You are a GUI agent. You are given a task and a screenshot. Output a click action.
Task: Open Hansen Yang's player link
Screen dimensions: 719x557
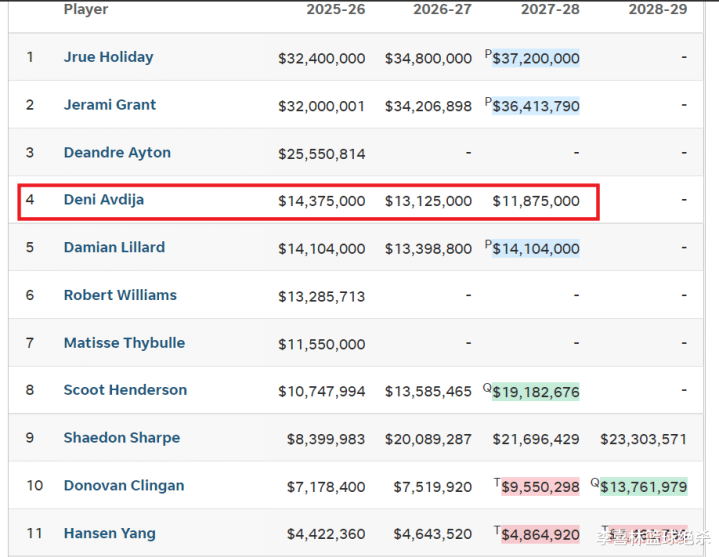coord(109,534)
